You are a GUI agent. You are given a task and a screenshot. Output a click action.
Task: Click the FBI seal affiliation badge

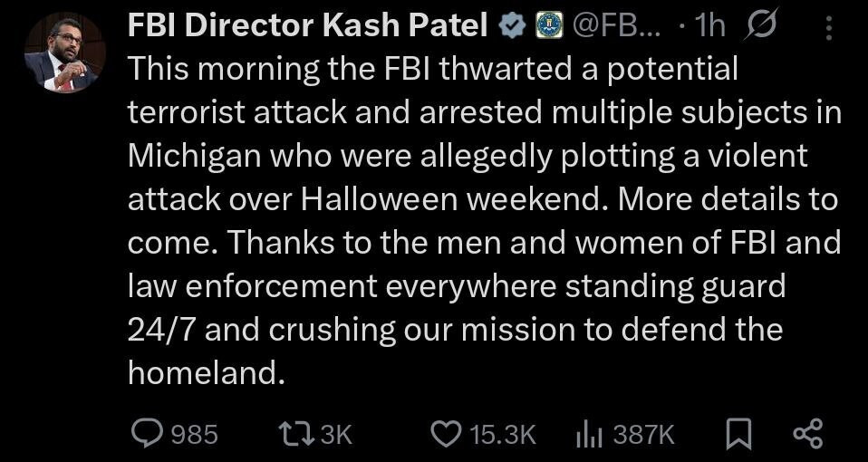[546, 28]
